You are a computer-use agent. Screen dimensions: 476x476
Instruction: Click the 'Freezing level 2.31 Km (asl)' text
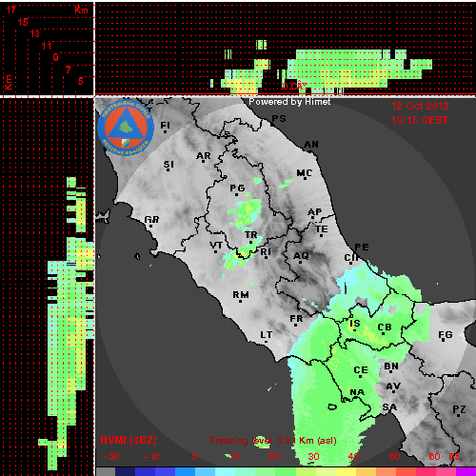pyautogui.click(x=273, y=441)
